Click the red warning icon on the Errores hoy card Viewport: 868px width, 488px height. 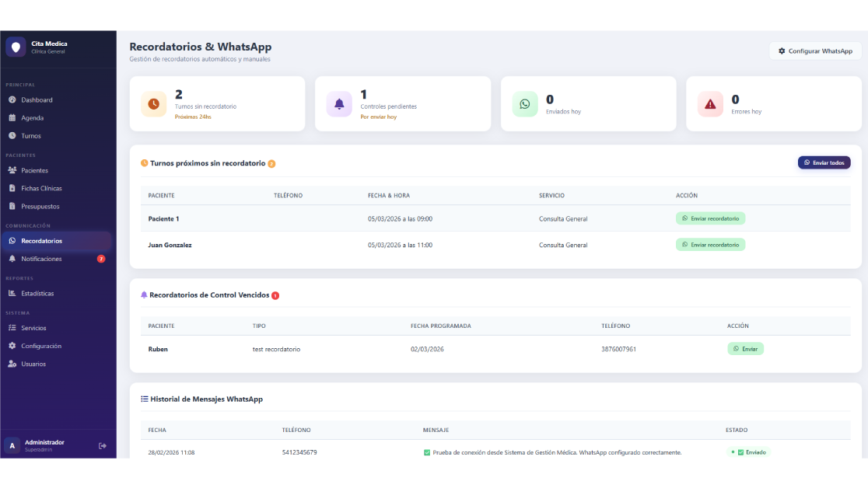tap(710, 104)
